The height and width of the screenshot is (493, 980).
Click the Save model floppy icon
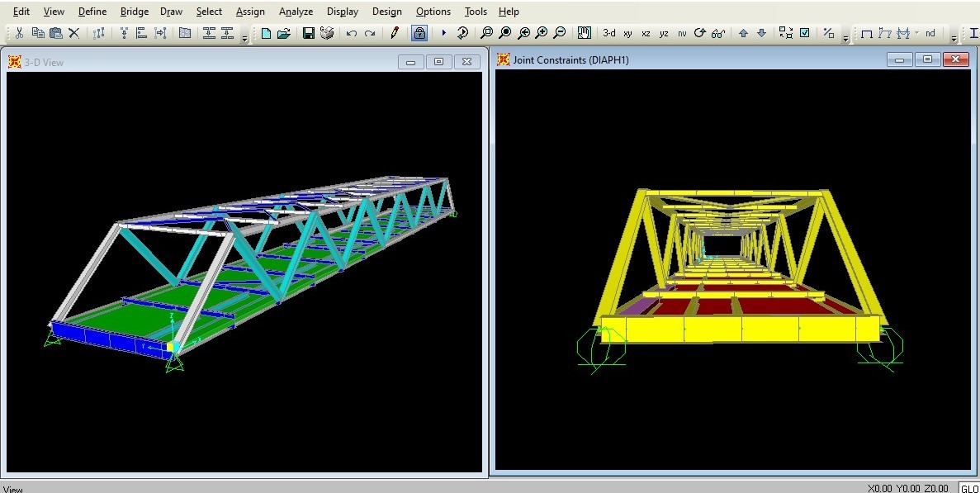click(x=308, y=33)
